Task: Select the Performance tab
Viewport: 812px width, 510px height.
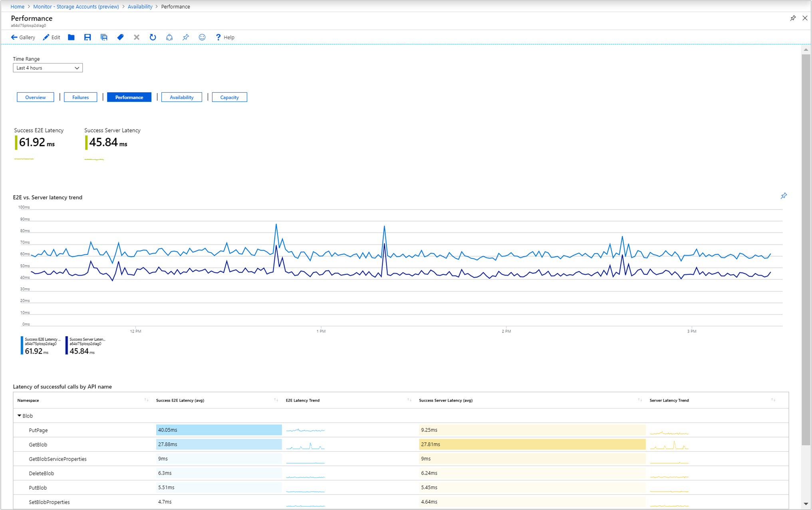Action: click(x=129, y=97)
